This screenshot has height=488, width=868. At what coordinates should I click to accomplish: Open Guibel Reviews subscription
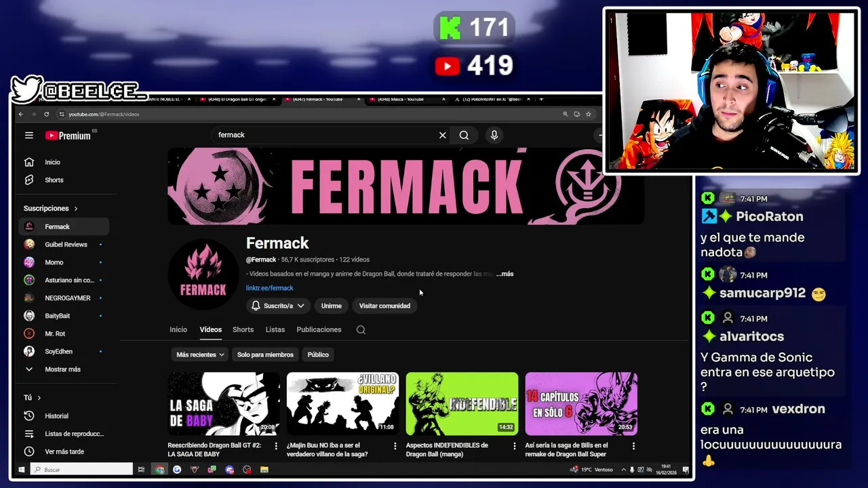point(64,245)
